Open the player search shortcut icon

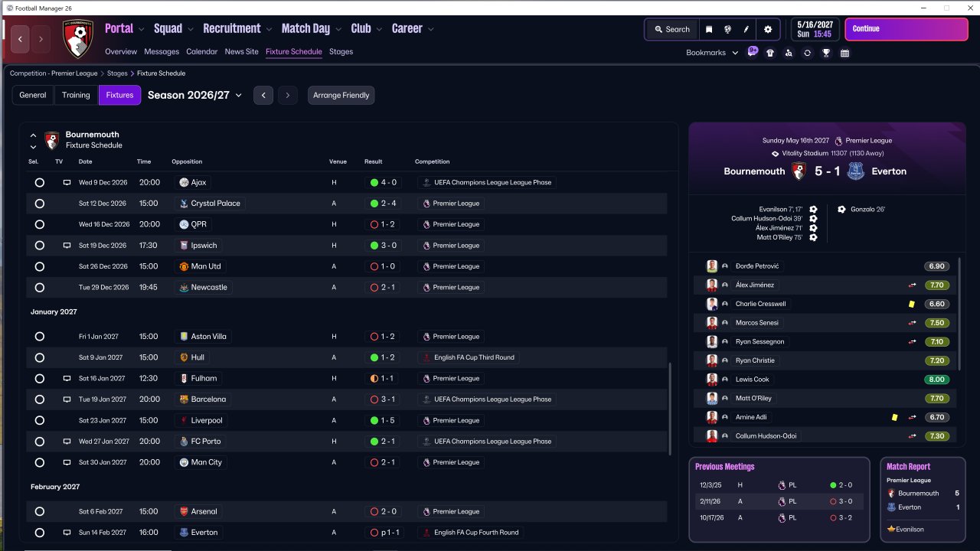[789, 53]
